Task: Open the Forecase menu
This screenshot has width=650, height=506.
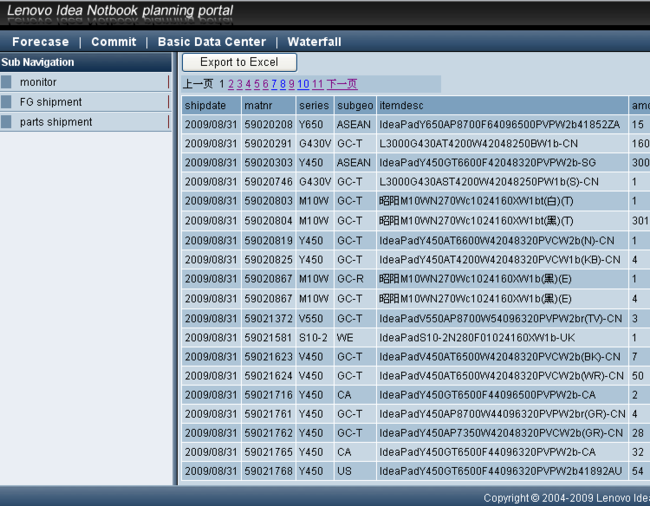Action: 40,42
